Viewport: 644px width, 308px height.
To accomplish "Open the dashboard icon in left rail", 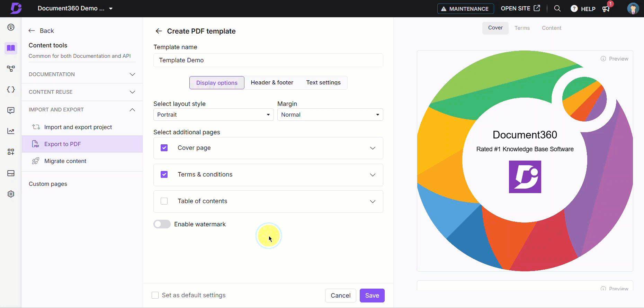I will tap(11, 27).
